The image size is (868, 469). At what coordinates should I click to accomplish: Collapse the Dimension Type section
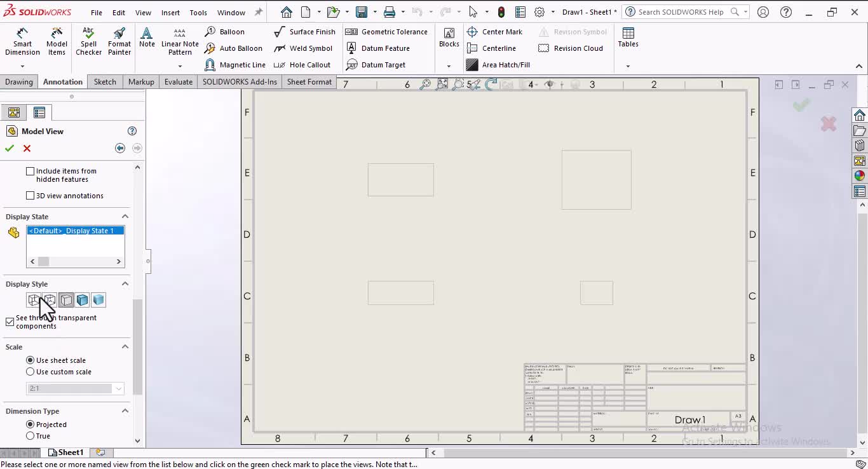point(125,411)
